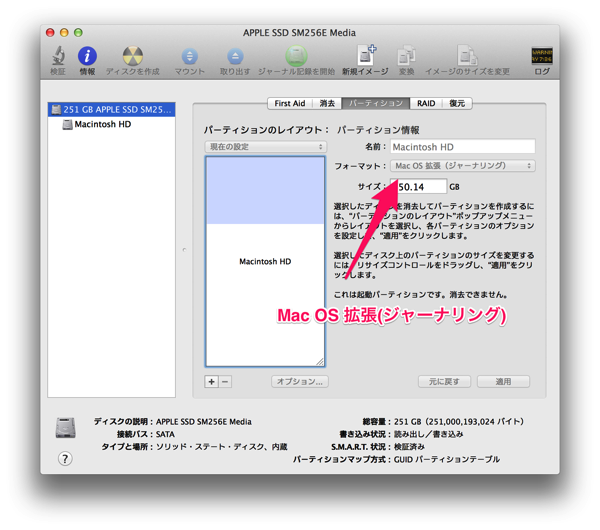Click the disk drive icon near disk description
Viewport: 600px width, 530px height.
click(x=65, y=427)
